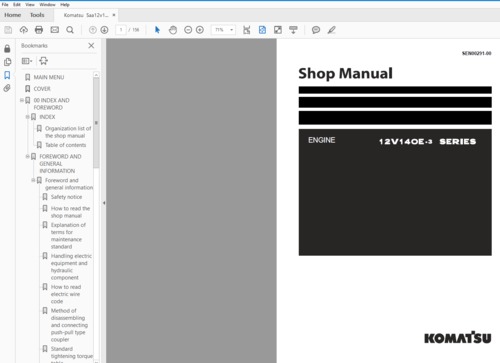Click the security lock sidebar icon
500x363 pixels.
coord(7,49)
